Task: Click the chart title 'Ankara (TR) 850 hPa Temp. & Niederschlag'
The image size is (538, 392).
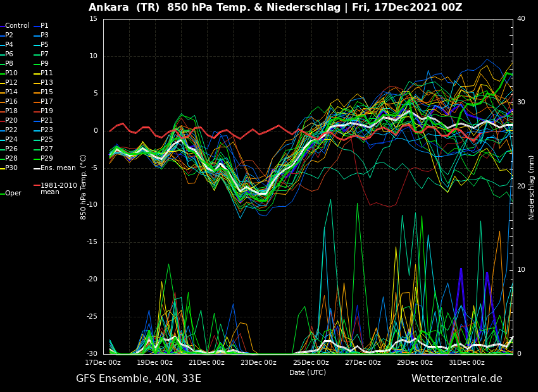Action: [x=215, y=7]
